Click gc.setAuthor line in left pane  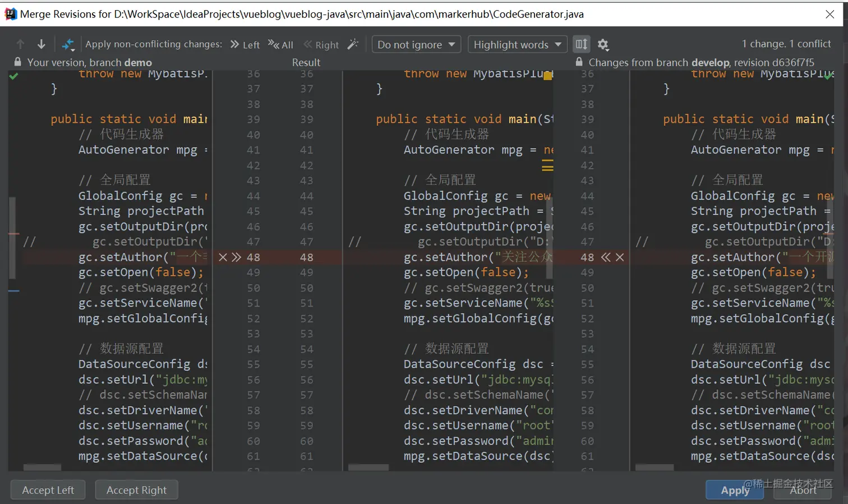[x=142, y=257]
